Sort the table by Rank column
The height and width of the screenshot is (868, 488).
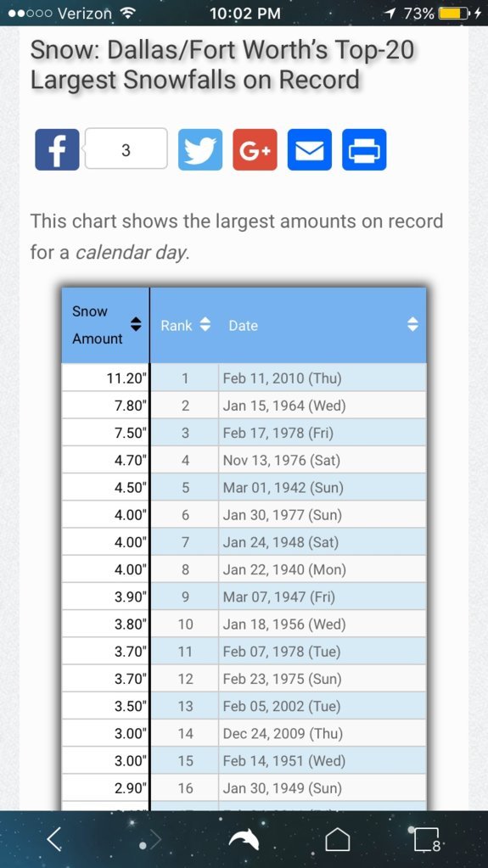coord(185,325)
